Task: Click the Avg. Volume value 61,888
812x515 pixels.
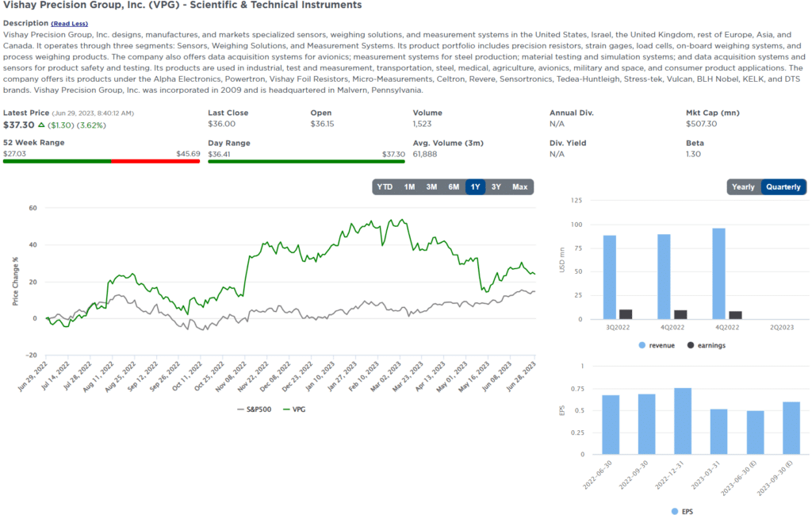Action: [x=425, y=154]
